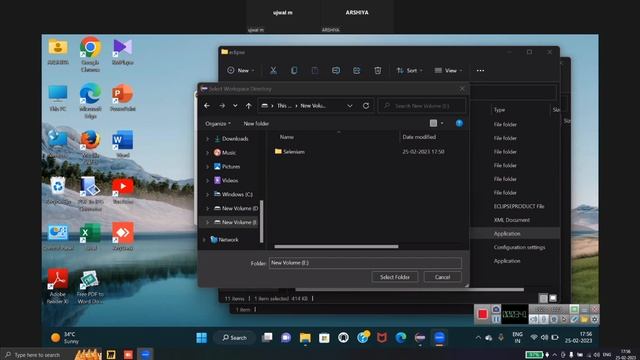Viewport: 640px width, 360px height.
Task: Open the Eclipse icon on the taskbar
Action: (x=420, y=338)
